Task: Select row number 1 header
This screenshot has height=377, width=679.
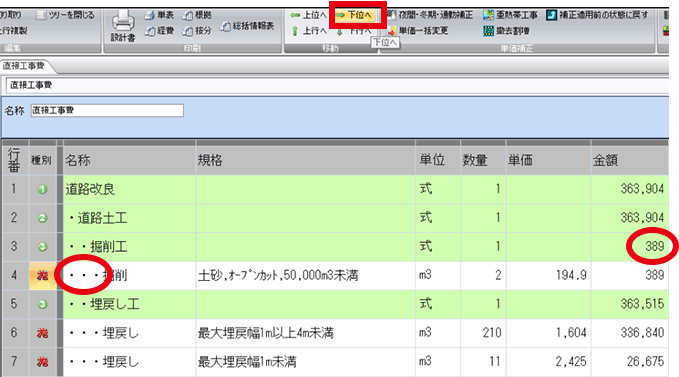Action: [x=15, y=189]
